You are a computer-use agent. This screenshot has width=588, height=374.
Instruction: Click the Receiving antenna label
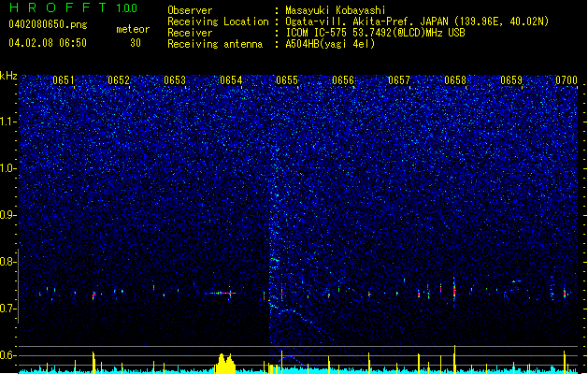(x=215, y=44)
